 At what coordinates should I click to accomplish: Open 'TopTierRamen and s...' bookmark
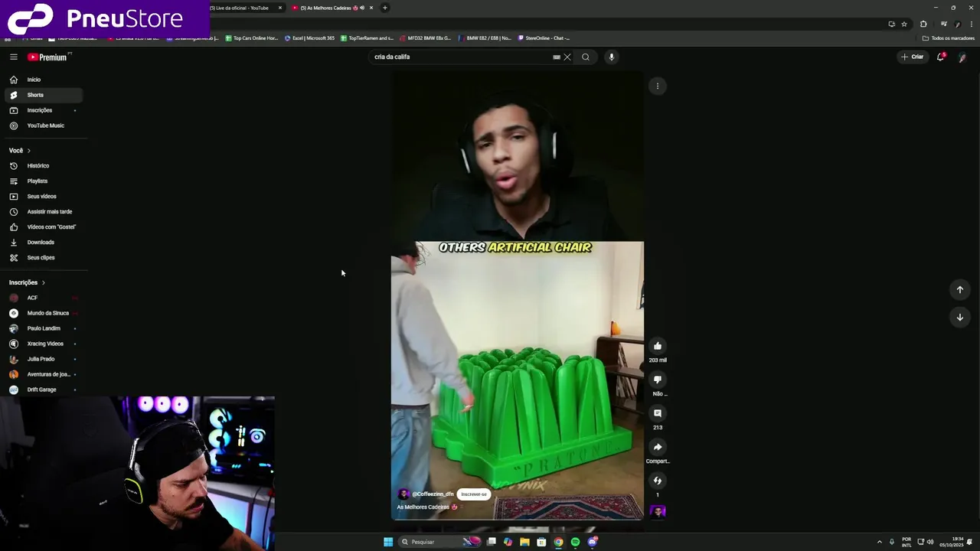pyautogui.click(x=367, y=37)
